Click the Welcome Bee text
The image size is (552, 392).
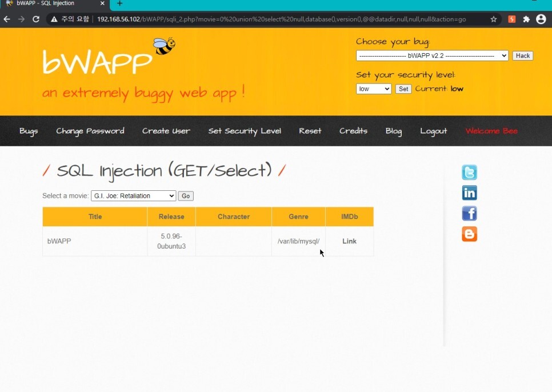pyautogui.click(x=491, y=131)
